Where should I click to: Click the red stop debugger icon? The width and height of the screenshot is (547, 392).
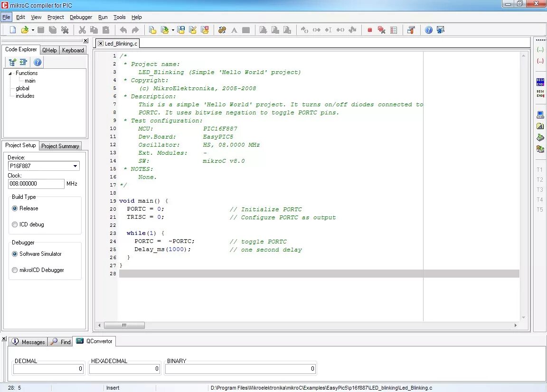coord(370,30)
